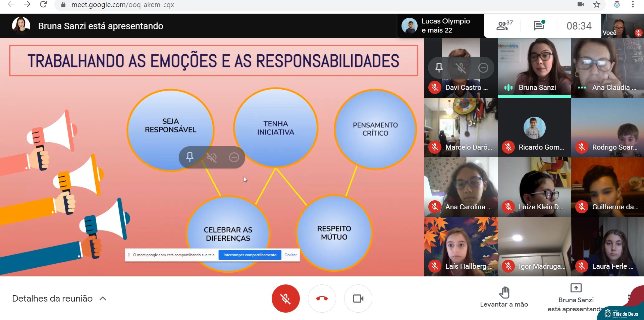This screenshot has height=320, width=644.
Task: Click the browser address bar URL
Action: [122, 5]
